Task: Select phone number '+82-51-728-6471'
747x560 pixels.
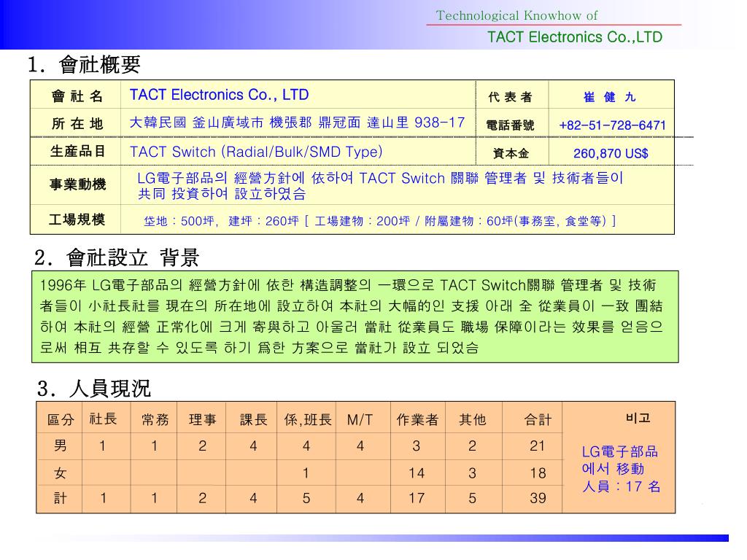Action: tap(612, 125)
